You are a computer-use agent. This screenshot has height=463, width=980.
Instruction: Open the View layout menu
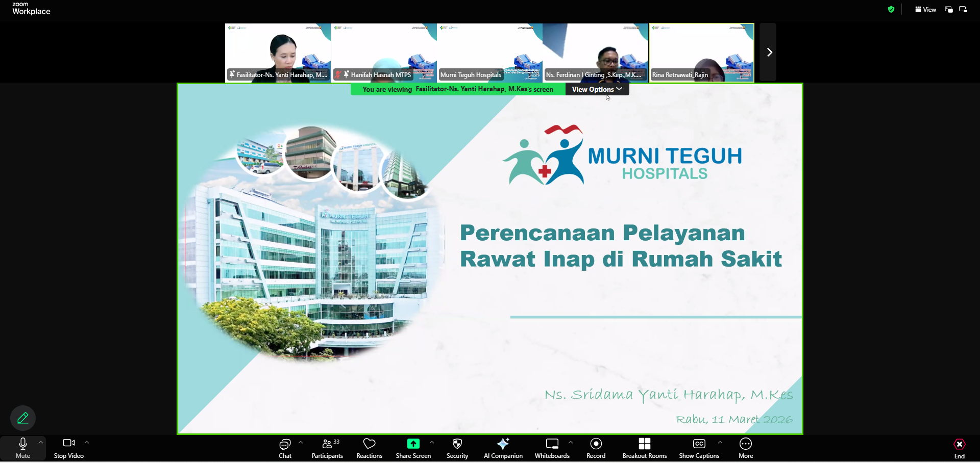pyautogui.click(x=925, y=9)
